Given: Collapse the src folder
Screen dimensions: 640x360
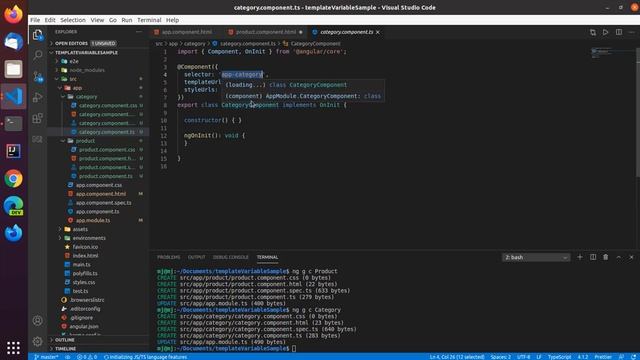Looking at the screenshot, I should tap(73, 79).
